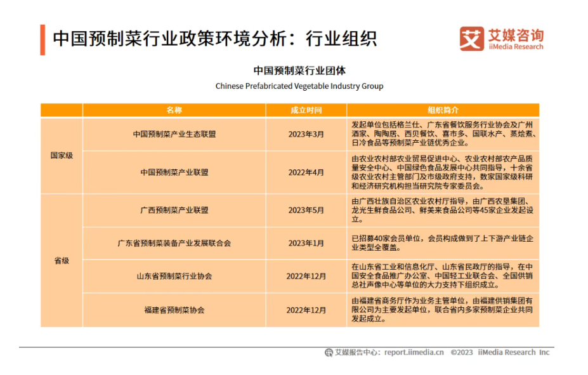
Task: Click the iiMedia orange logo icon
Action: (471, 39)
